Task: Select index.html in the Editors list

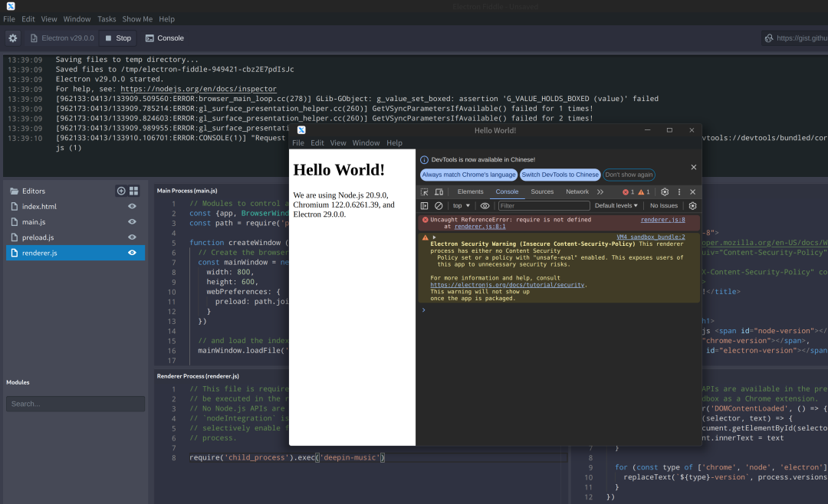Action: (75, 206)
